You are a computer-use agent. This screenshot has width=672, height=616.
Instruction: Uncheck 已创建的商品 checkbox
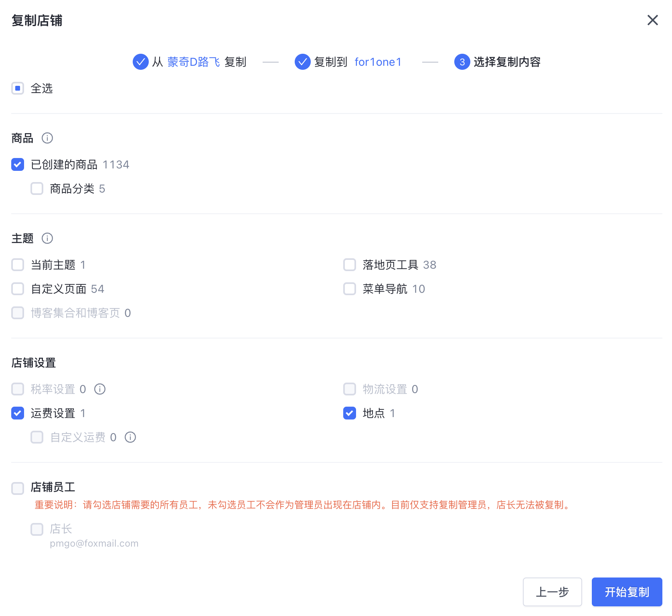(x=18, y=164)
